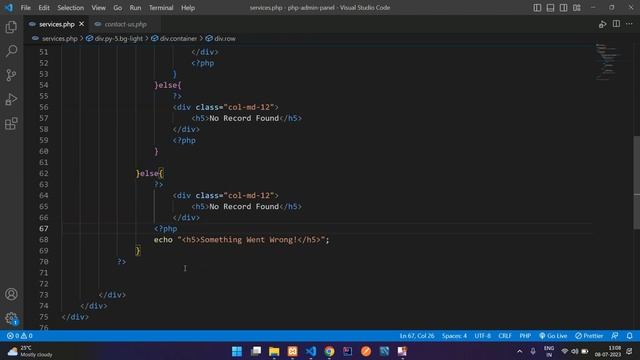Open XAMPP from the taskbar
640x360 pixels.
click(x=292, y=351)
